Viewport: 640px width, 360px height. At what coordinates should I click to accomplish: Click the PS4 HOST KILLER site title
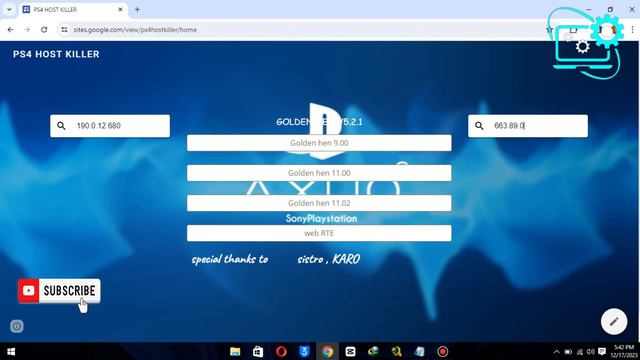pos(56,54)
